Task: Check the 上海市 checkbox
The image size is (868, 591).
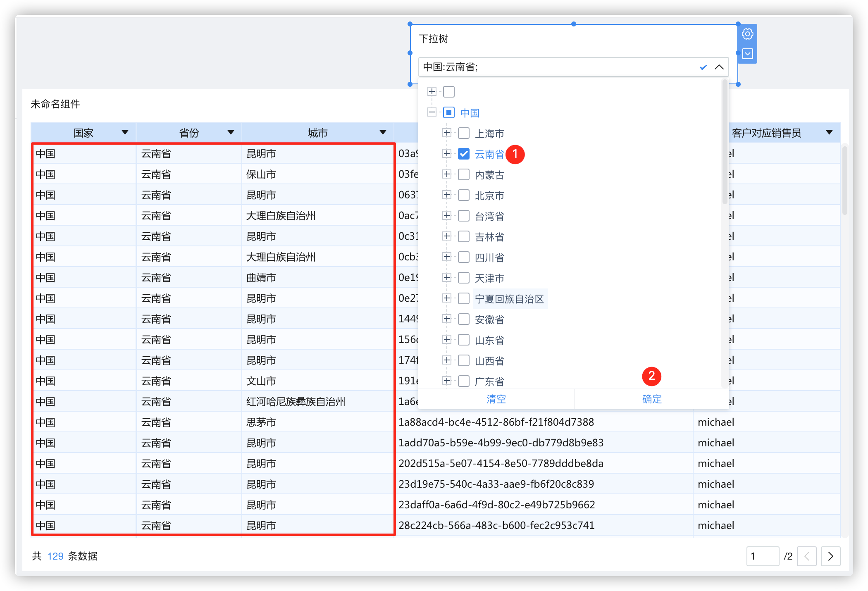Action: tap(464, 133)
